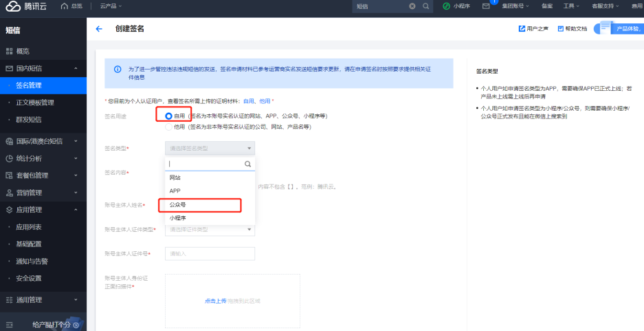Go back with the left arrow icon

click(x=98, y=29)
